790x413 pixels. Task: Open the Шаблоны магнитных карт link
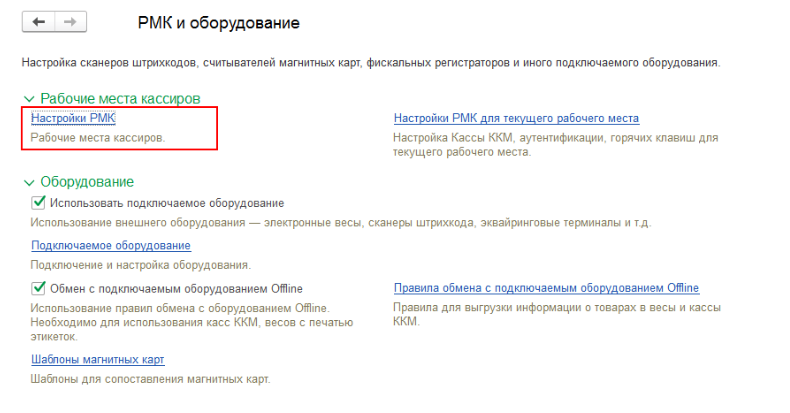click(97, 359)
